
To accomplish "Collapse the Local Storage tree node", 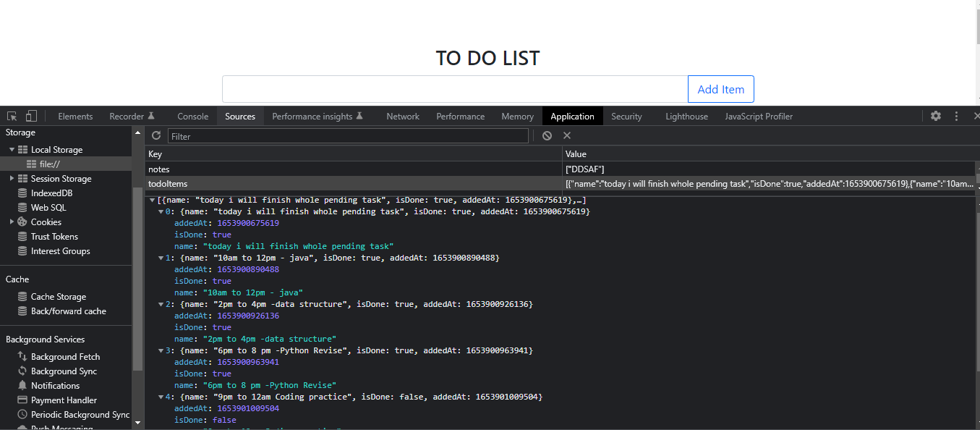I will (12, 150).
